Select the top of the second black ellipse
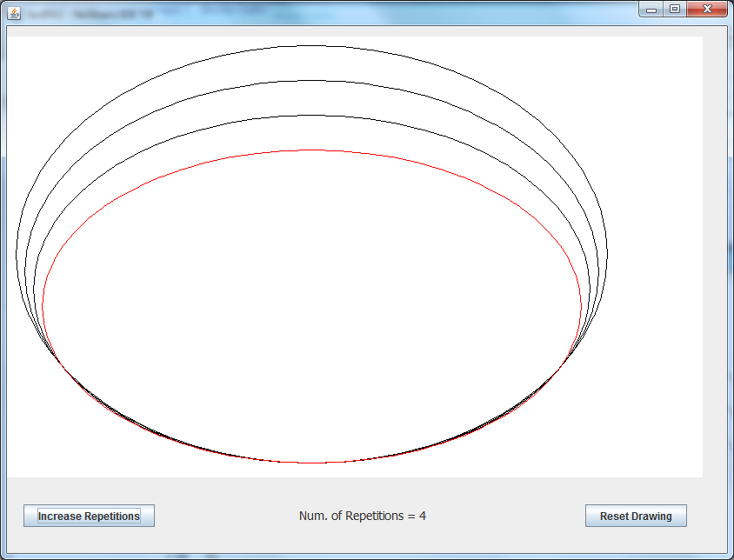 click(x=311, y=81)
